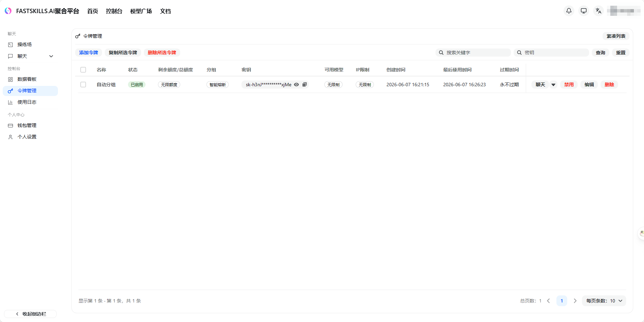Screen dimensions: 644x322
Task: Click the 聊天 action button in the token row
Action: [x=541, y=85]
